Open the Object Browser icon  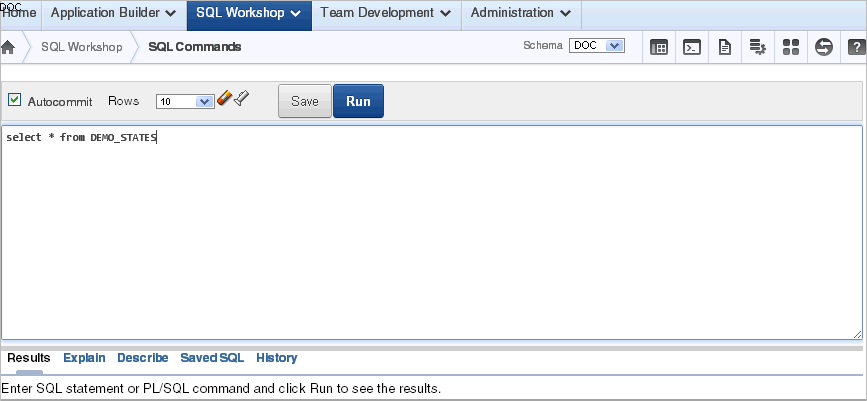pyautogui.click(x=659, y=47)
